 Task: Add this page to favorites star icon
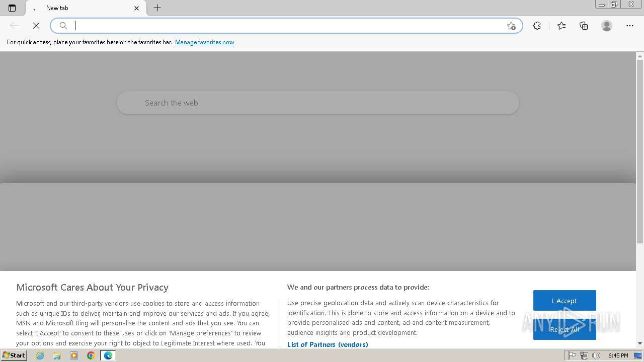(511, 26)
